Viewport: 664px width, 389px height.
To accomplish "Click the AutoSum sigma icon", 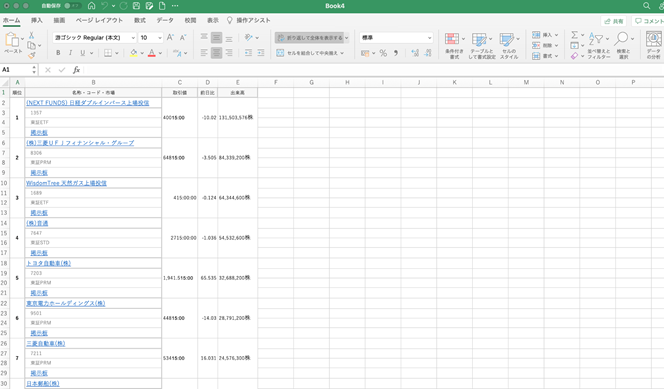I will coord(574,35).
